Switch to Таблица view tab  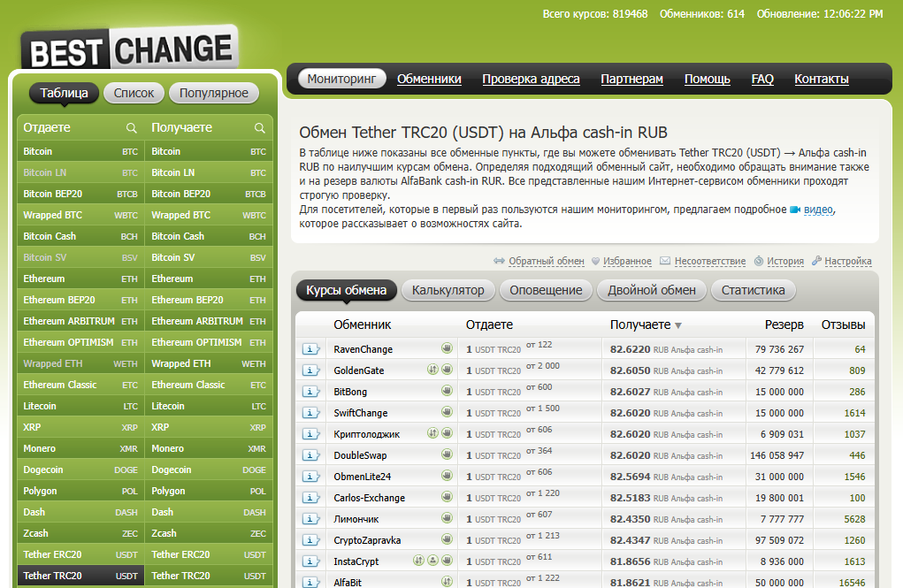click(x=64, y=93)
